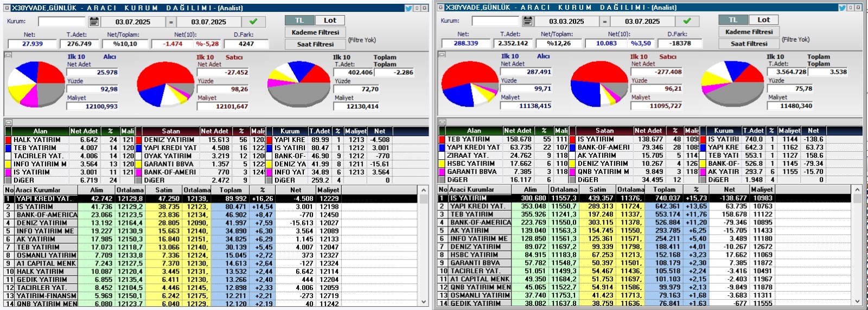
Task: Click the green checkmark apply icon in left window
Action: tap(253, 22)
